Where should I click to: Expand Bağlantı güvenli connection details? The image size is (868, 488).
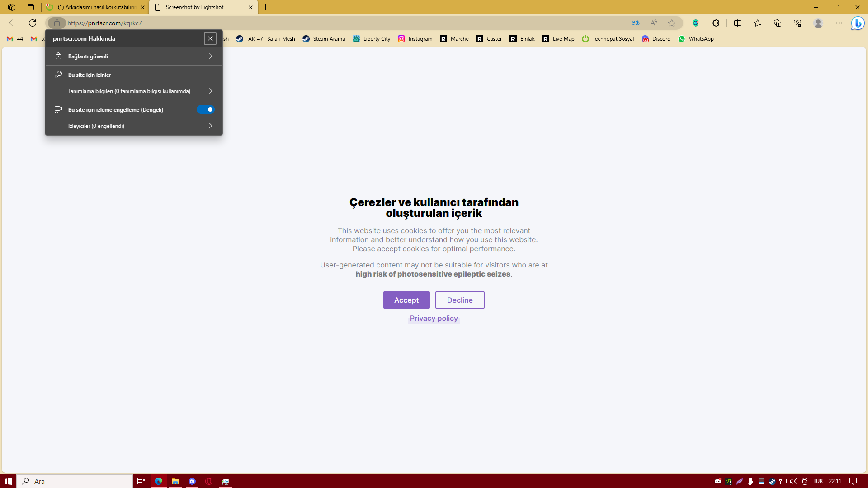click(134, 56)
